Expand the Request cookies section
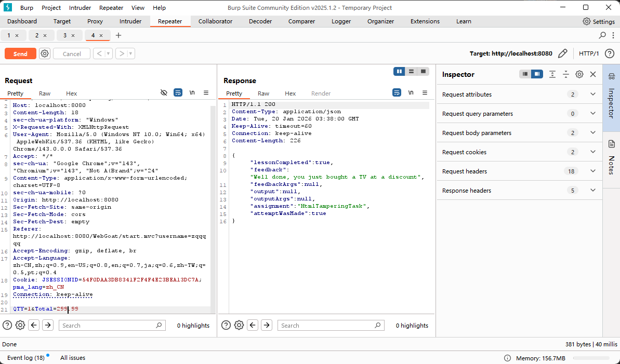 click(x=592, y=152)
